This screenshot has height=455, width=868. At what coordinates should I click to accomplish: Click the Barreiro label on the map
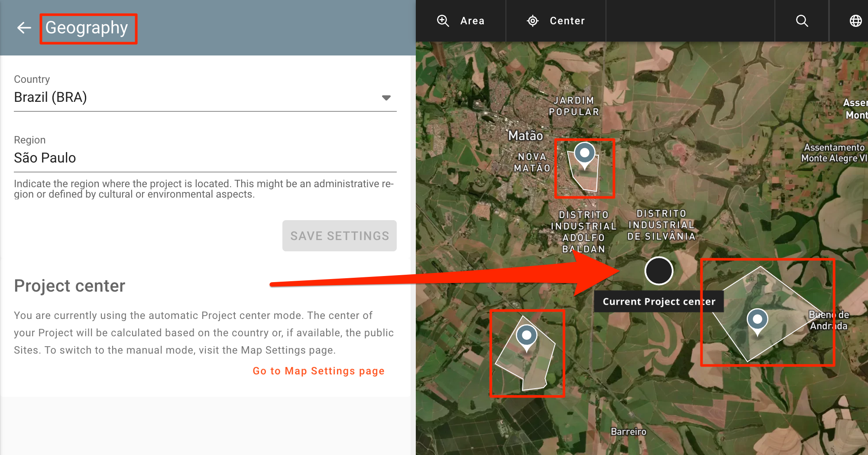[628, 432]
